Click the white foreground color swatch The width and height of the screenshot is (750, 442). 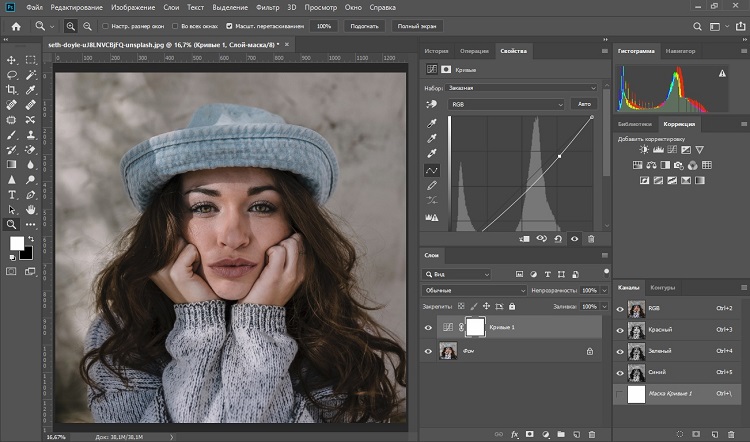pos(17,243)
